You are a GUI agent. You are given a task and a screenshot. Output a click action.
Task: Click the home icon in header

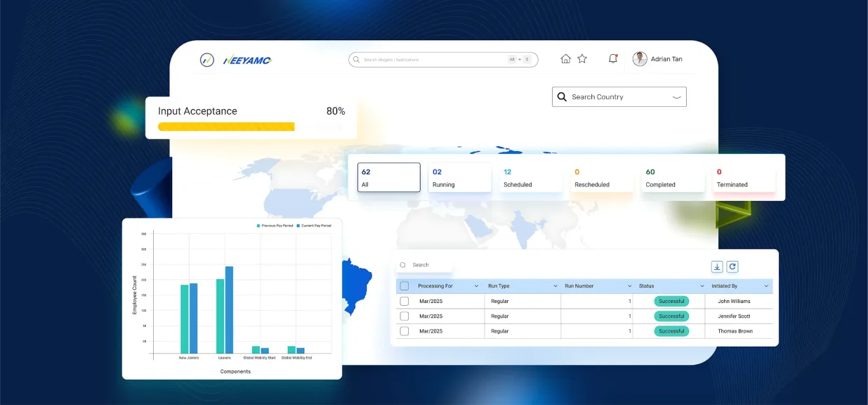565,59
